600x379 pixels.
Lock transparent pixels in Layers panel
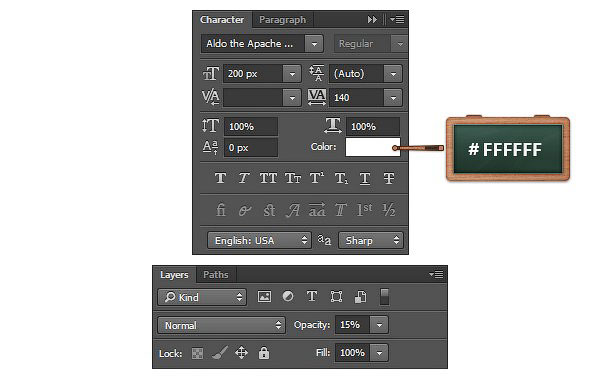[197, 353]
